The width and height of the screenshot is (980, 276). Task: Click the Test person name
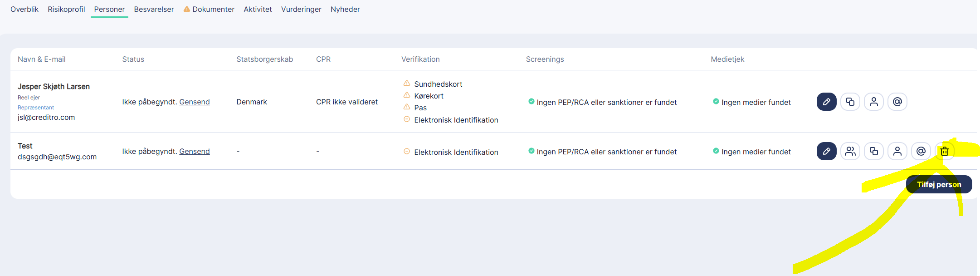[x=25, y=146]
